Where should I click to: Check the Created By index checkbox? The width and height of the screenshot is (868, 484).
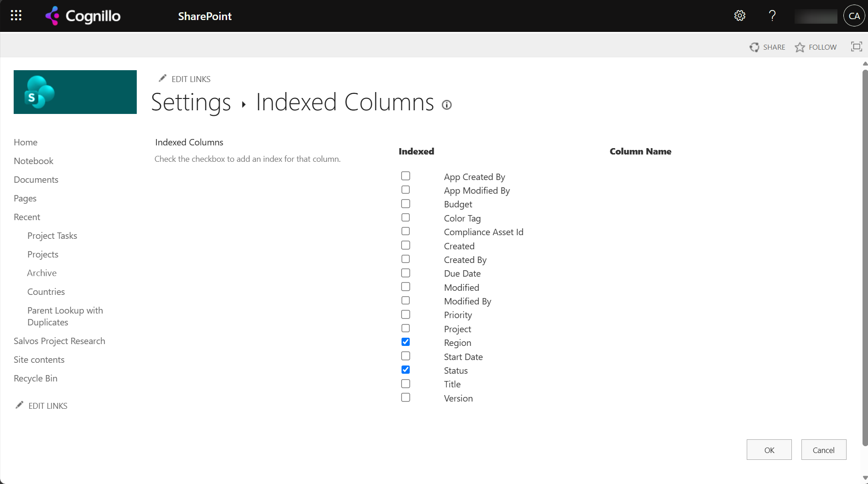pyautogui.click(x=405, y=259)
